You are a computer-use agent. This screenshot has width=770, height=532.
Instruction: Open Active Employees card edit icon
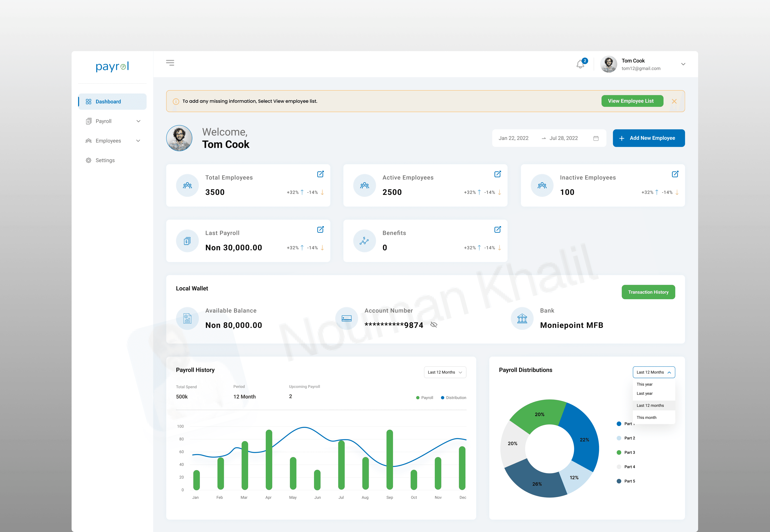pyautogui.click(x=497, y=174)
